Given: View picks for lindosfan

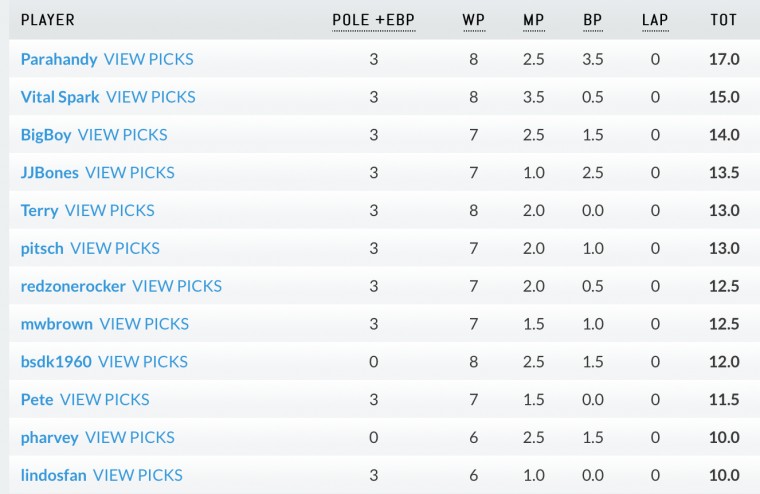Looking at the screenshot, I should pyautogui.click(x=138, y=475).
